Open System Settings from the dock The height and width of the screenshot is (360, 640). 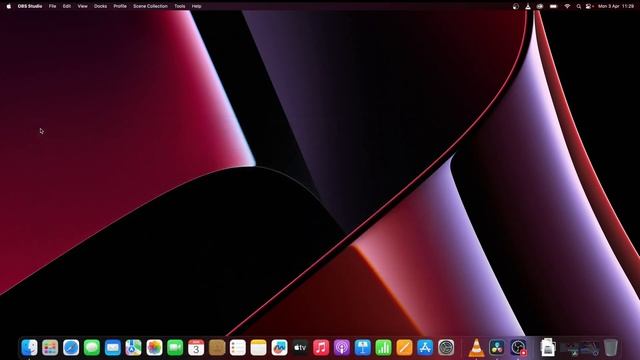[446, 348]
